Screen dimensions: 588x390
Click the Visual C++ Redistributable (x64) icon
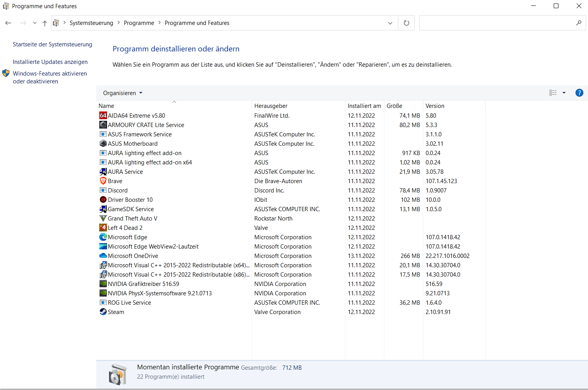pyautogui.click(x=103, y=265)
